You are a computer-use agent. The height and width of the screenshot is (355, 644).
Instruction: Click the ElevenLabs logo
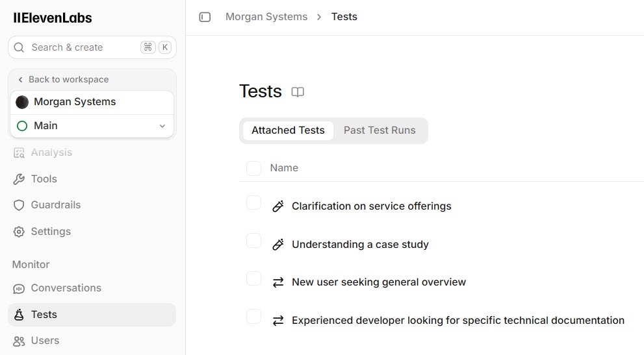click(52, 18)
